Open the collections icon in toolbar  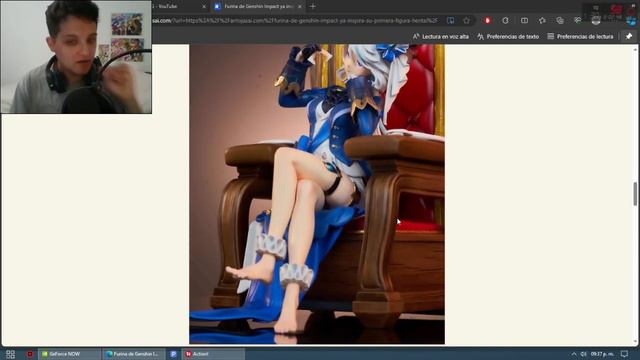click(560, 20)
